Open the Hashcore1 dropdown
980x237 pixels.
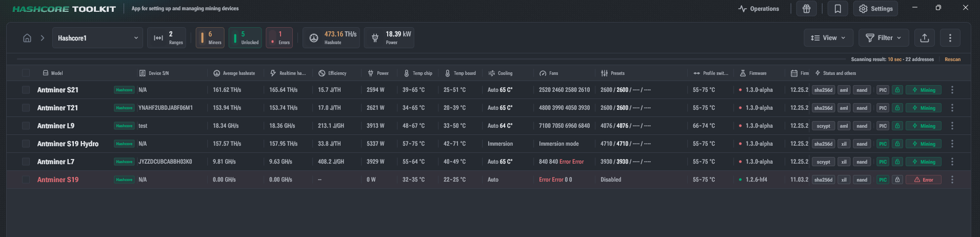coord(97,38)
